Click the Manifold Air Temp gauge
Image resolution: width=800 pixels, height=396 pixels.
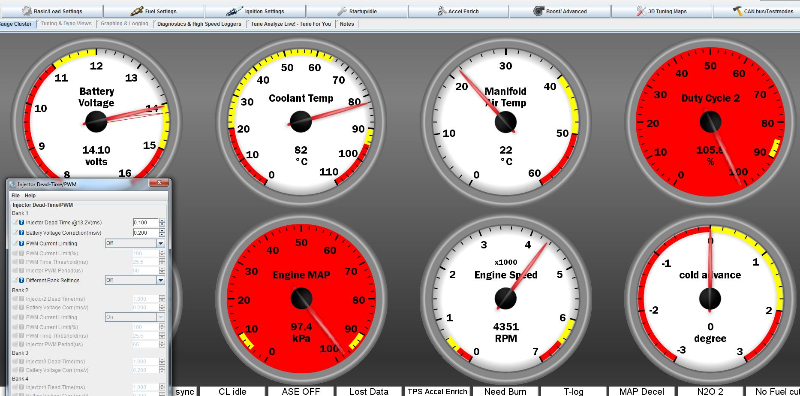pyautogui.click(x=506, y=121)
